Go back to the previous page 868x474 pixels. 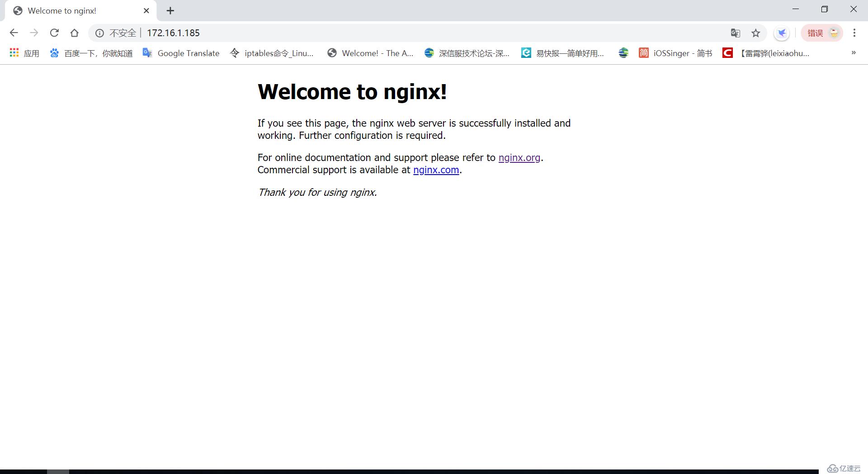pyautogui.click(x=14, y=33)
